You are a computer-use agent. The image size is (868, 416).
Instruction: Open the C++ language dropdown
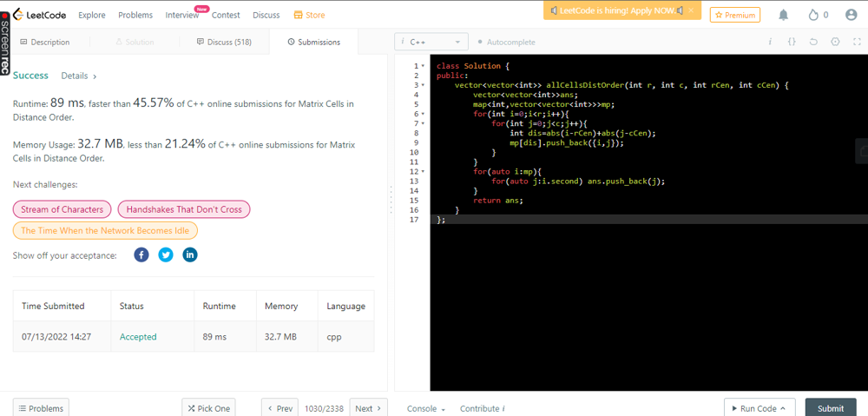(431, 42)
